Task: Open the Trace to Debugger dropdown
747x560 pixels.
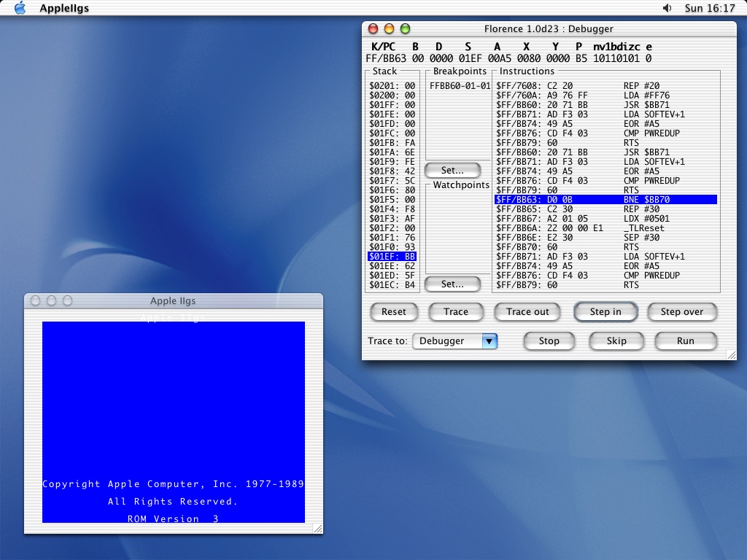Action: 455,341
